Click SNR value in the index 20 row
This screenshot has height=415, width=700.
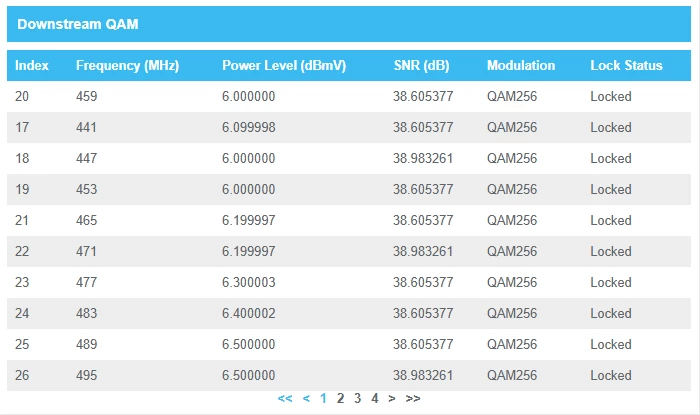423,96
